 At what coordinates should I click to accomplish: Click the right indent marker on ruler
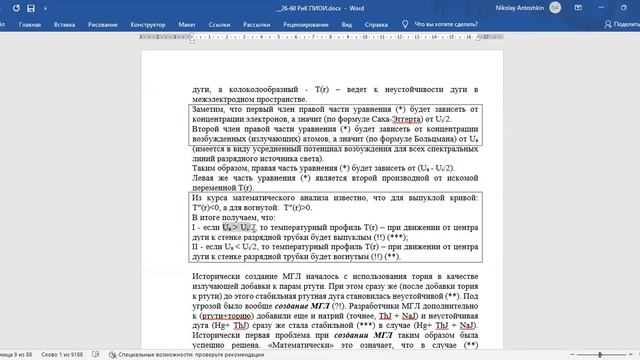(478, 38)
